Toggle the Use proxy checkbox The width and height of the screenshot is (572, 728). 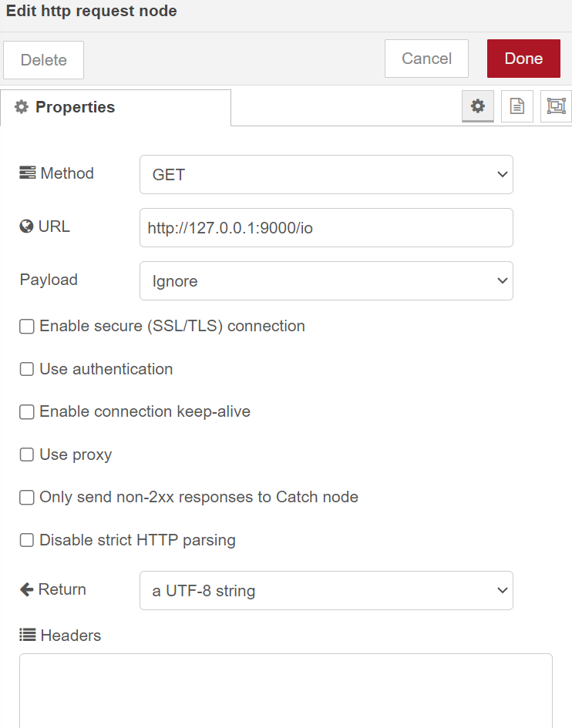click(x=27, y=455)
